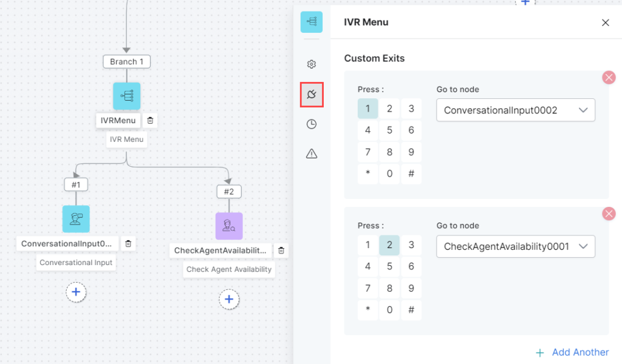This screenshot has height=364, width=622.
Task: Expand the CheckAgentAvailability0001 node dropdown
Action: [515, 246]
